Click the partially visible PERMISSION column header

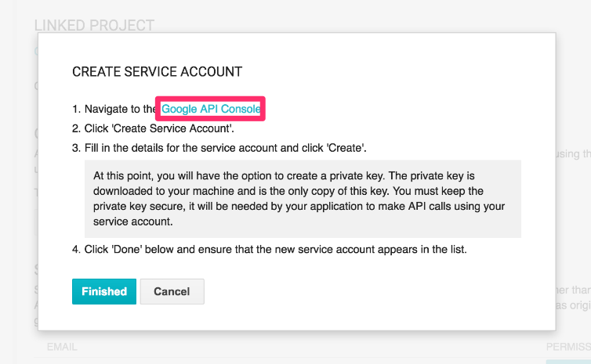pos(567,346)
